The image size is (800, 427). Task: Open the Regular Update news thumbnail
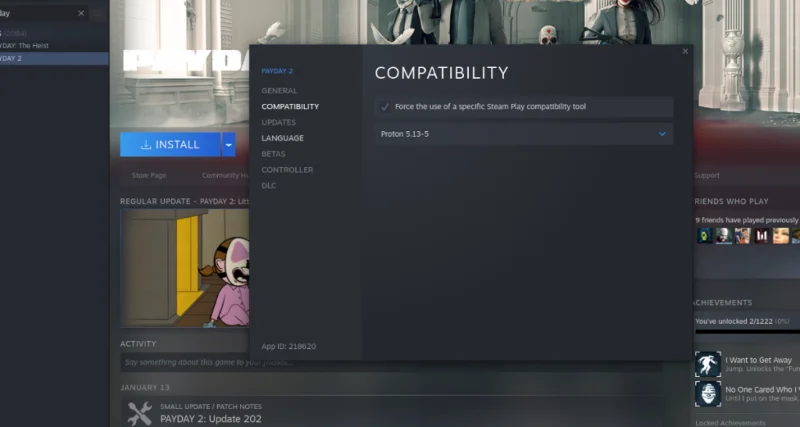(185, 268)
